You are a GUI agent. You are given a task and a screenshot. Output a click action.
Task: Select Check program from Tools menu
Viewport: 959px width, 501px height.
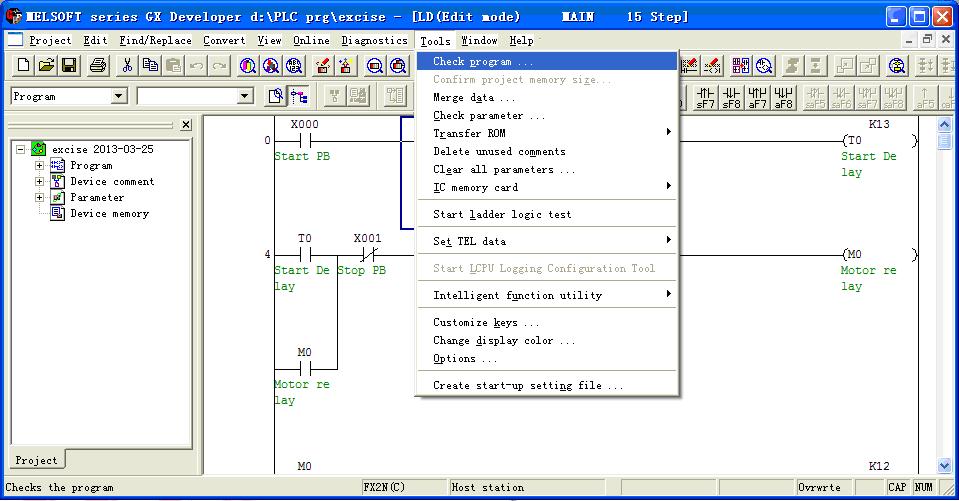[x=482, y=62]
